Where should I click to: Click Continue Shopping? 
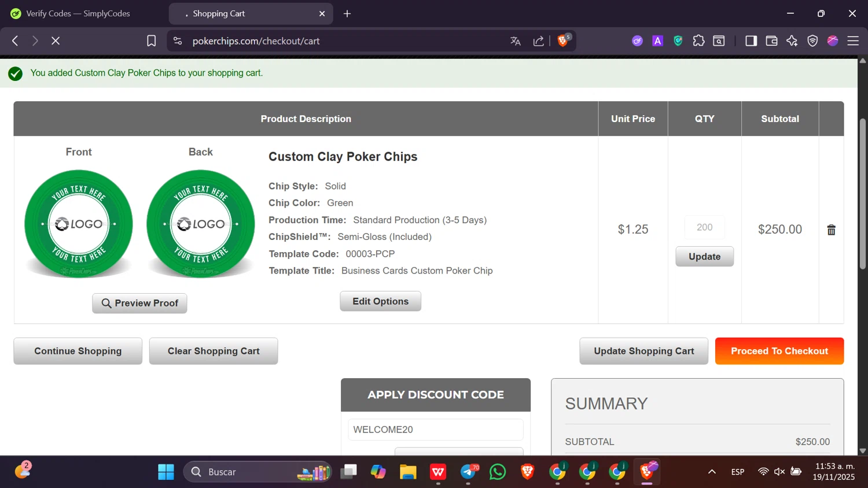[78, 351]
